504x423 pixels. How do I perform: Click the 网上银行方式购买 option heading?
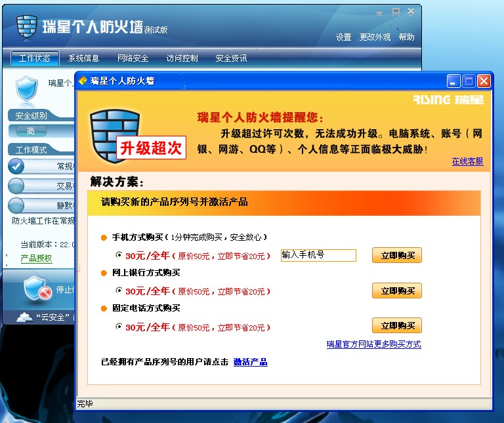[146, 273]
